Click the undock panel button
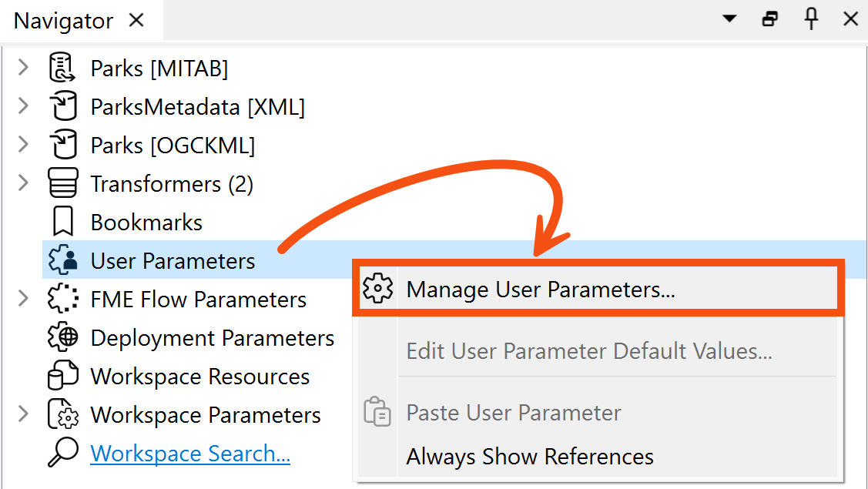The height and width of the screenshot is (489, 868). click(x=769, y=18)
